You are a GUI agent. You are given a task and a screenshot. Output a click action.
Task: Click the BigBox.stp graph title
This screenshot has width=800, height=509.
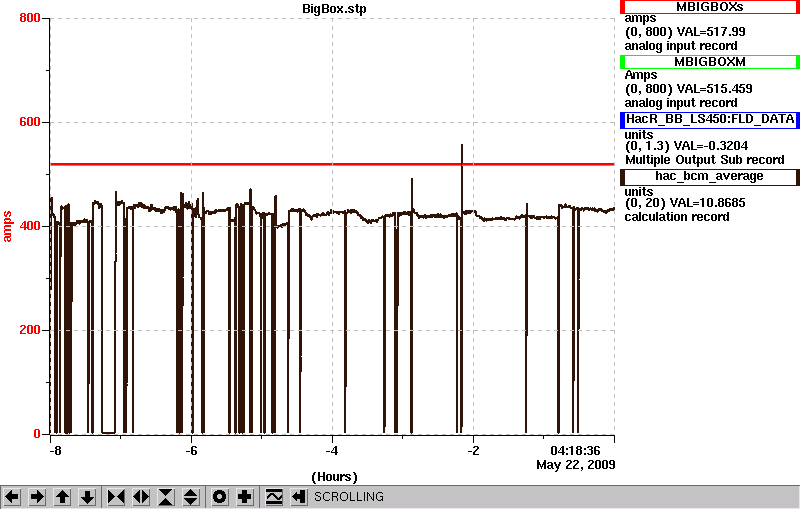[334, 9]
